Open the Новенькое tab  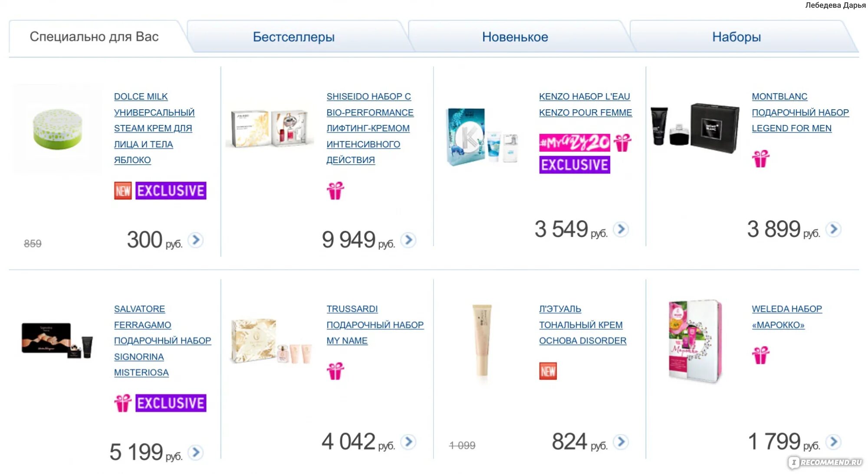515,37
